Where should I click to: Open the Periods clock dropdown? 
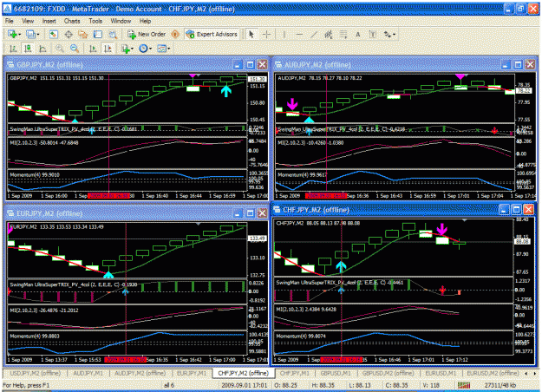pos(145,49)
